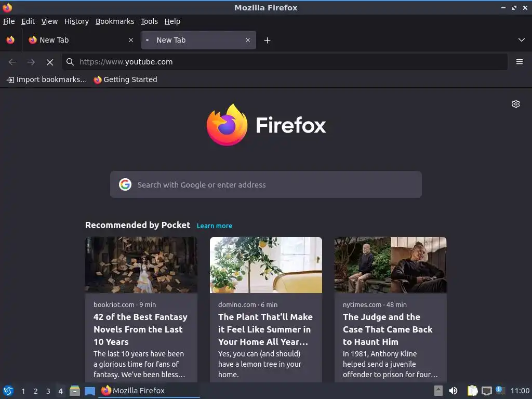Open the Firefox application hamburger menu
This screenshot has width=532, height=399.
(x=520, y=62)
